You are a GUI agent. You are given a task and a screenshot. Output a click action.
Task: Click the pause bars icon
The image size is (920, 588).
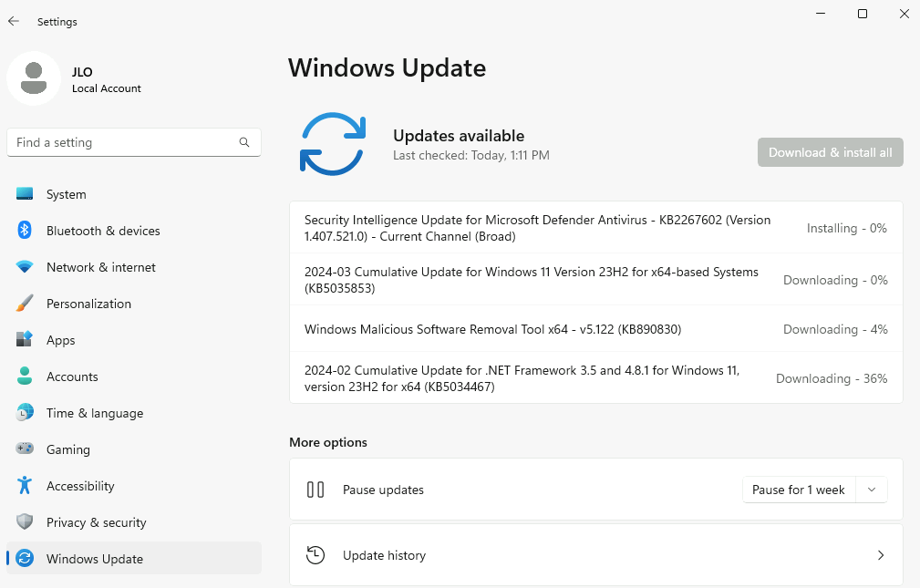315,490
